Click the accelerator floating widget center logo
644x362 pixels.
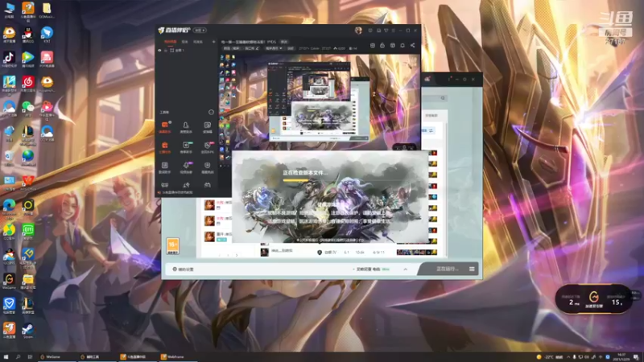coord(593,297)
